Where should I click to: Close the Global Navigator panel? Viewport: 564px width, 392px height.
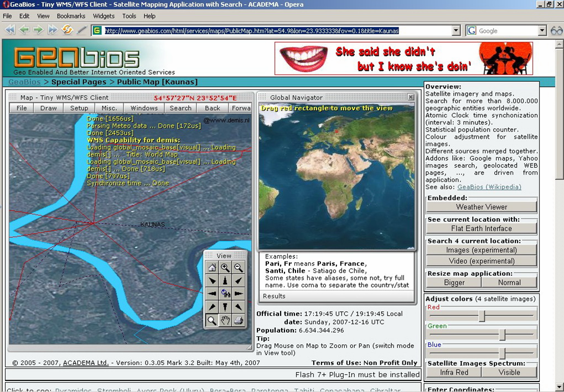tap(411, 97)
